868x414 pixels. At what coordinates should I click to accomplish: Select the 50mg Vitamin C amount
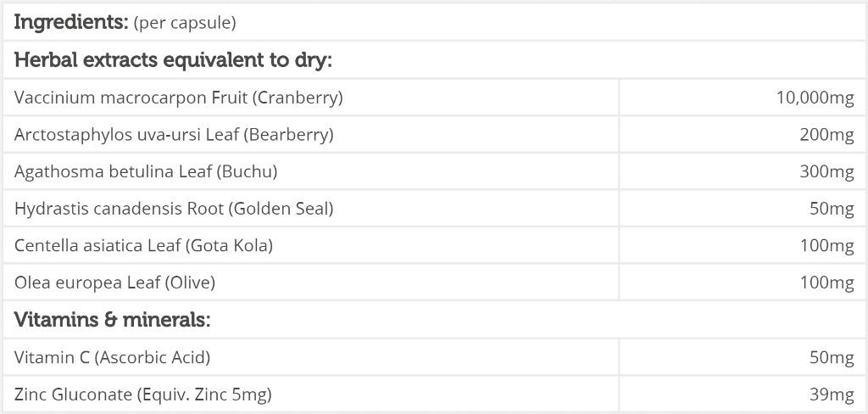coord(832,358)
